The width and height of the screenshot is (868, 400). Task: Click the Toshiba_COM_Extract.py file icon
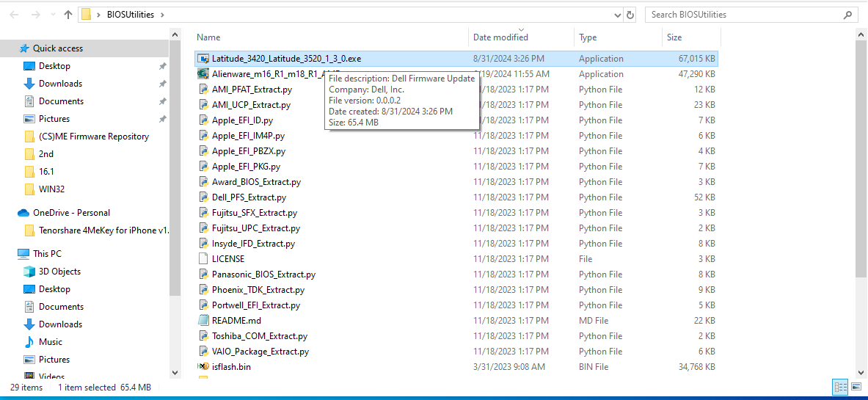coord(203,335)
